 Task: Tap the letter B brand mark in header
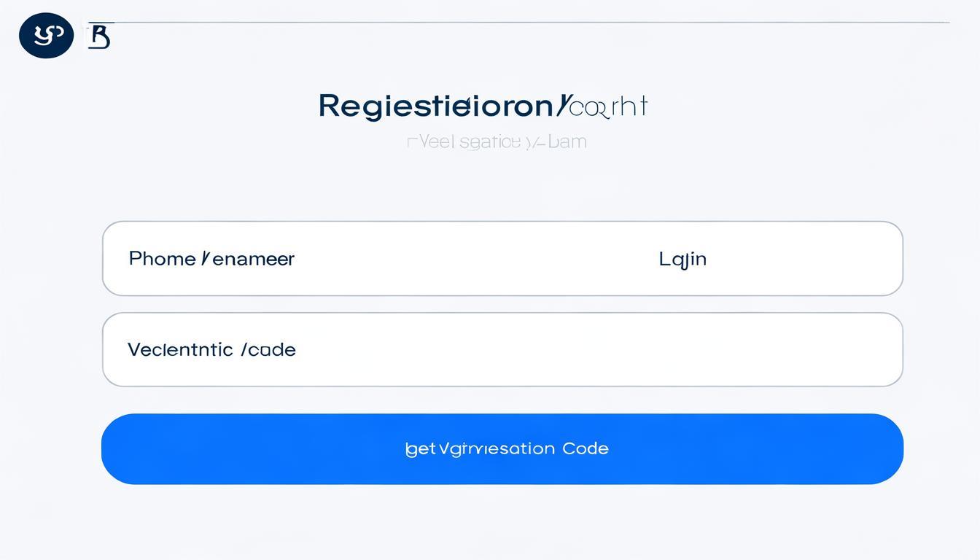pyautogui.click(x=99, y=36)
